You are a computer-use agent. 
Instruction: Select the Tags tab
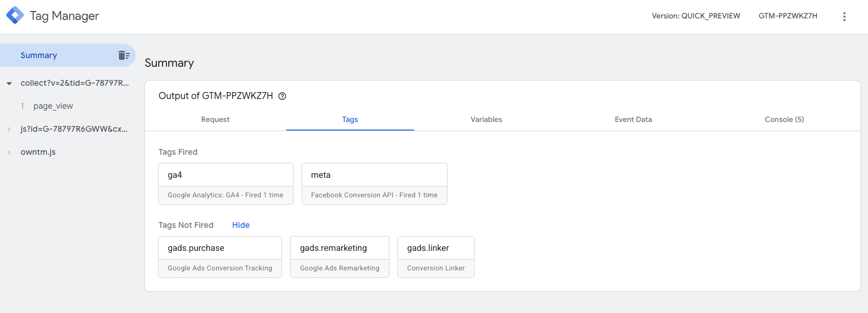tap(350, 120)
